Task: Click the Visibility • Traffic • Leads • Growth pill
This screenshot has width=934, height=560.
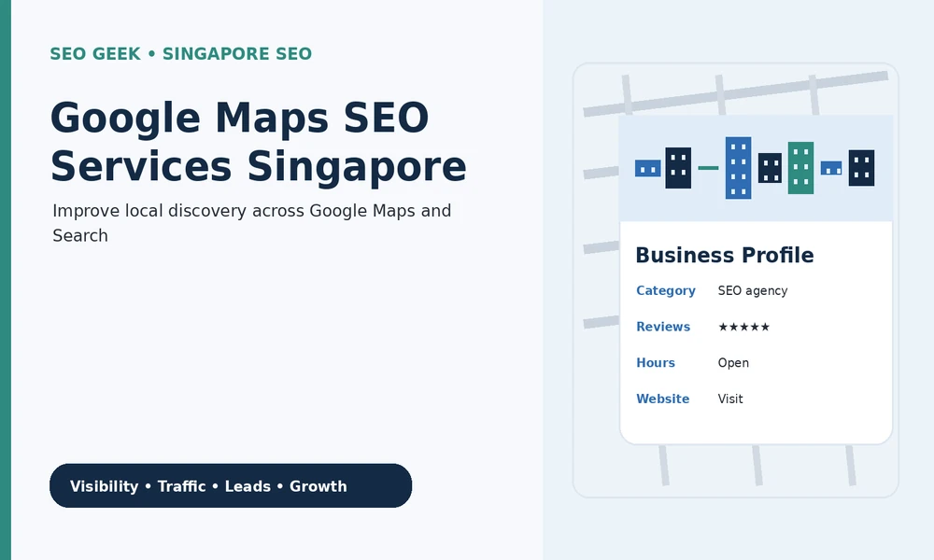Action: [x=231, y=485]
